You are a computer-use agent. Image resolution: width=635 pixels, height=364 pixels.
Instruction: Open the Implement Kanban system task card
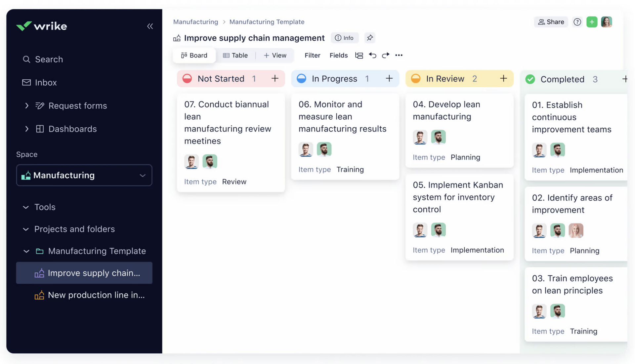click(x=458, y=197)
